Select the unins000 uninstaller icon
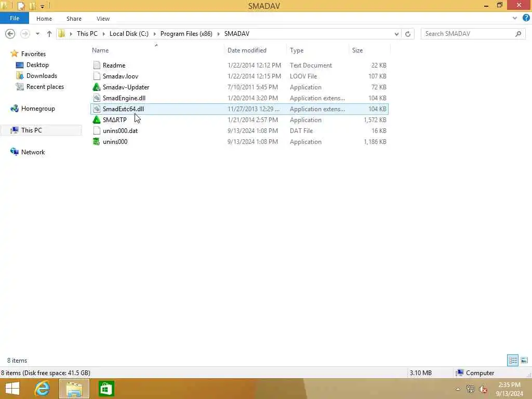532x399 pixels. point(97,141)
